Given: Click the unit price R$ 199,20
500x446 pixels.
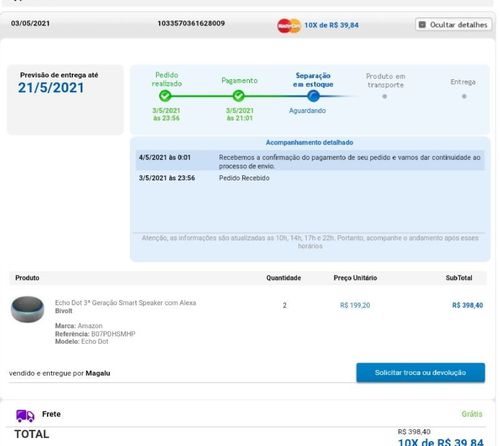Looking at the screenshot, I should click(355, 305).
